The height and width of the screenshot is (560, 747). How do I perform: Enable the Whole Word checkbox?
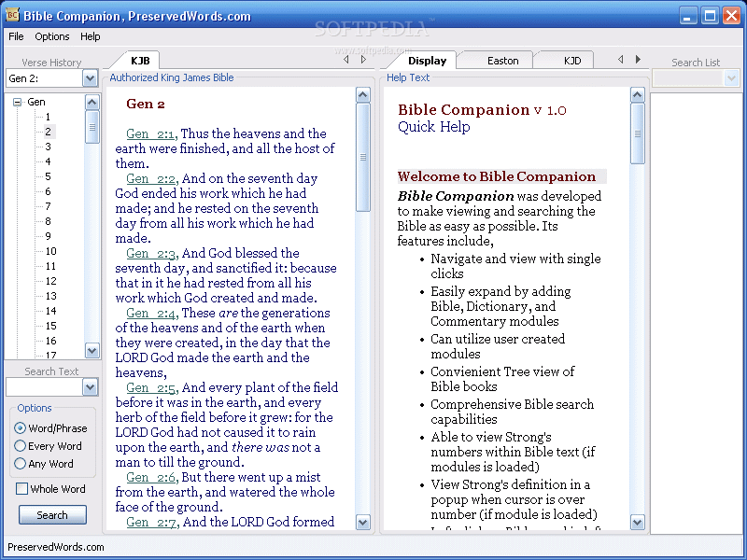tap(21, 488)
